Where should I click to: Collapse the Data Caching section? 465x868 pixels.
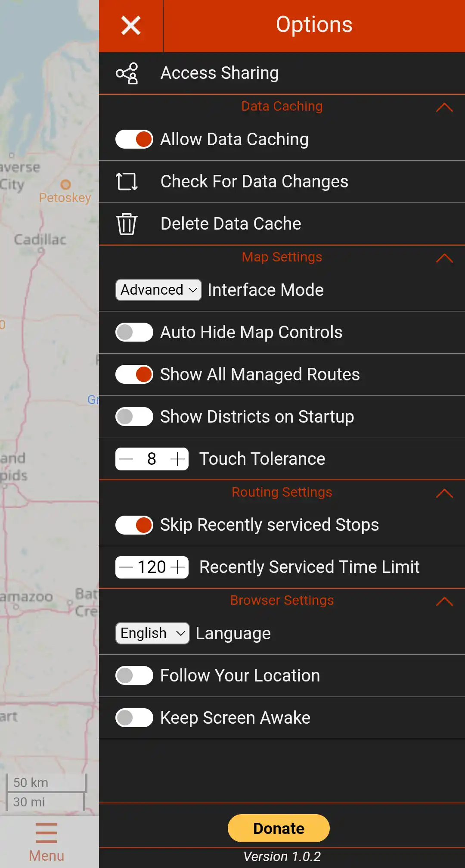pos(444,107)
